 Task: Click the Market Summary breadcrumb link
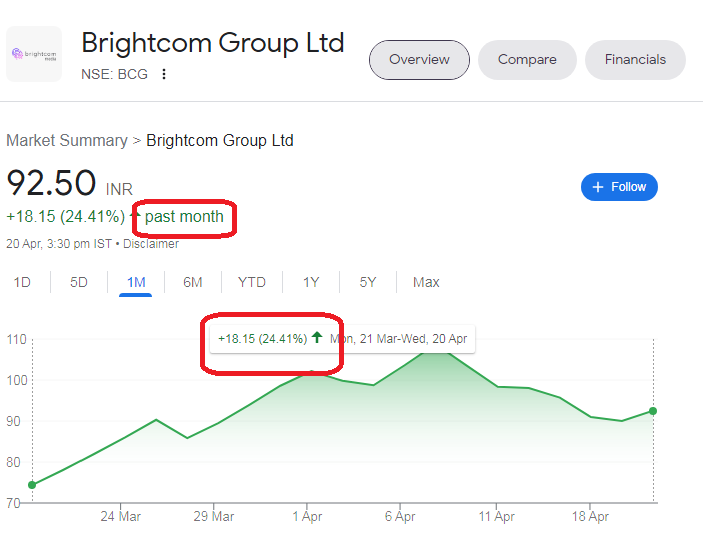pos(67,140)
